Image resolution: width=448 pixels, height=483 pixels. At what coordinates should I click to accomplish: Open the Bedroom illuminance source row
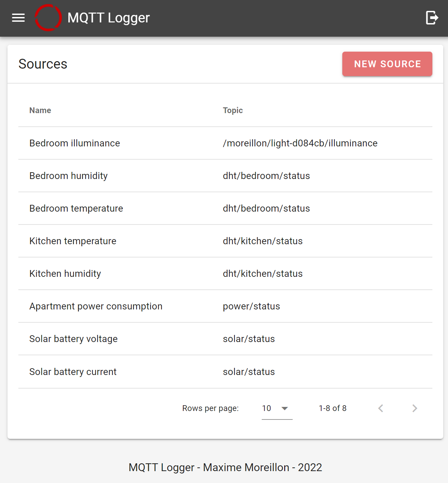point(225,143)
